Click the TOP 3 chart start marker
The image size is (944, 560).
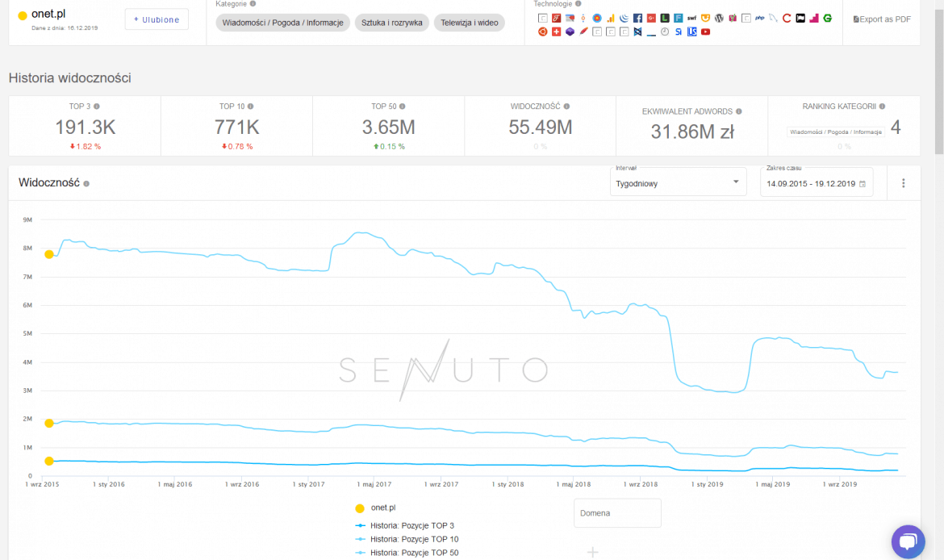[x=49, y=462]
